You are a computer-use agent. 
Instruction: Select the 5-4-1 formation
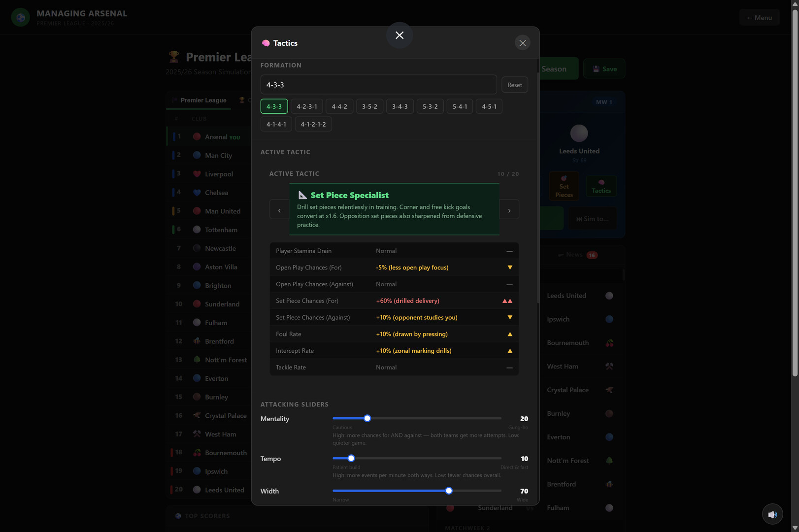click(x=460, y=106)
